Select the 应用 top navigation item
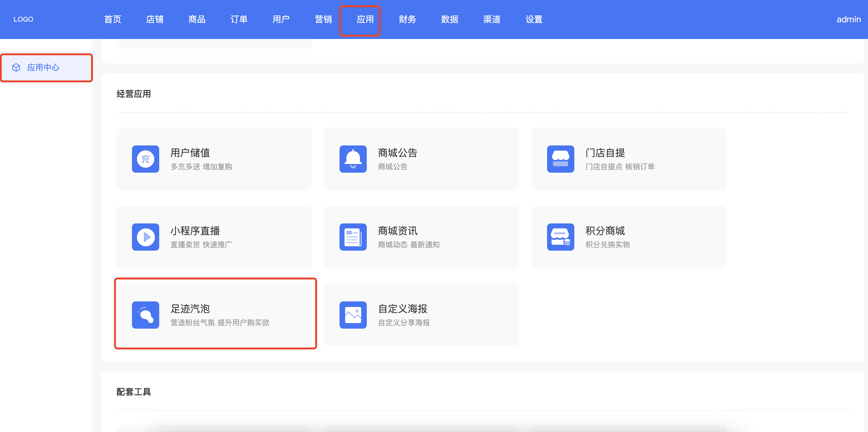This screenshot has width=868, height=432. (365, 19)
